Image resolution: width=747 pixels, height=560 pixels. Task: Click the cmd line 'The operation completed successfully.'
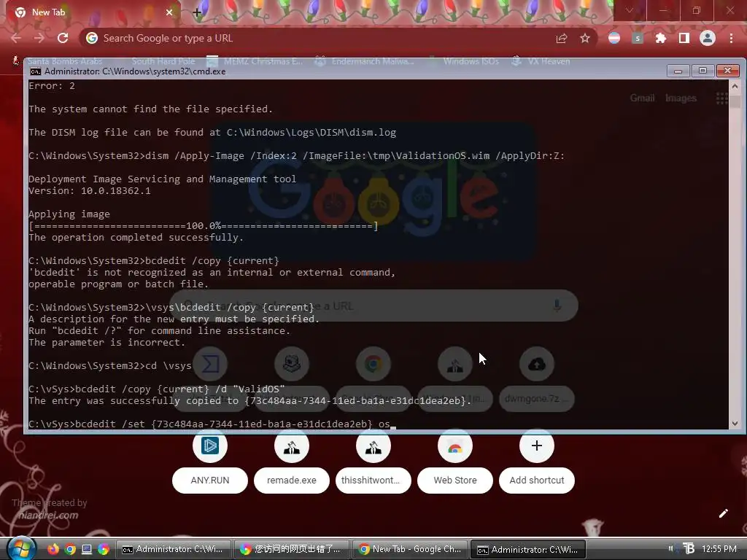pyautogui.click(x=136, y=238)
